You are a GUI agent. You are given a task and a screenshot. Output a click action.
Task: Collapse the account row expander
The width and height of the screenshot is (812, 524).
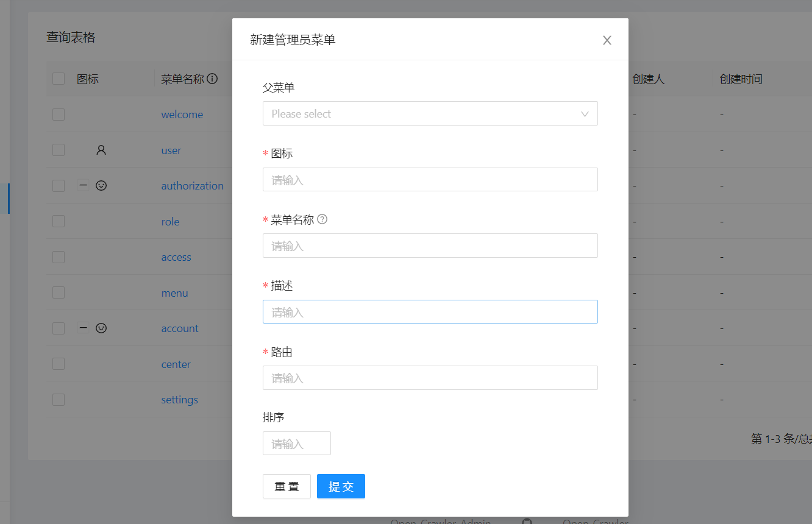click(84, 328)
